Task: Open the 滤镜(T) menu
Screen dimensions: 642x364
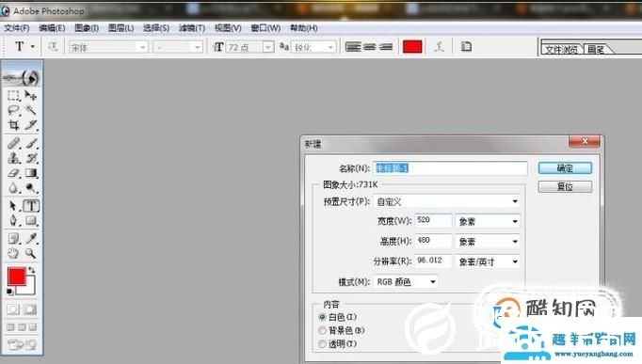Action: [192, 28]
